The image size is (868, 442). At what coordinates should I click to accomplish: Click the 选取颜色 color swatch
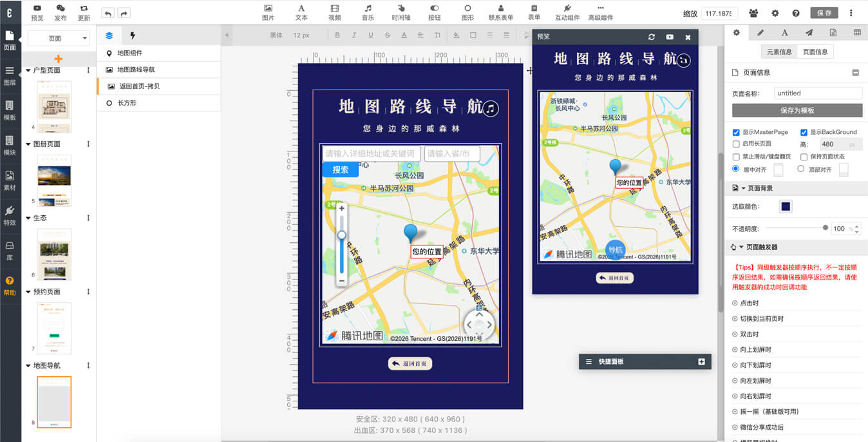(786, 206)
